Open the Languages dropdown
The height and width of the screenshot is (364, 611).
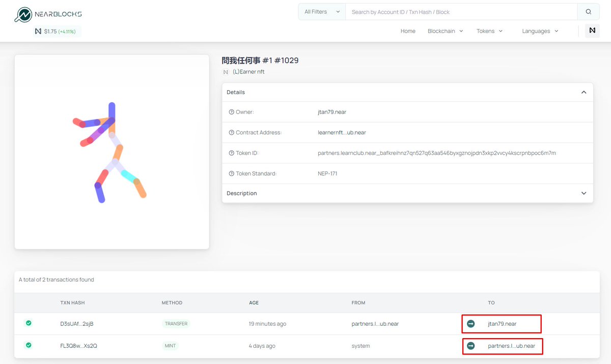click(540, 31)
